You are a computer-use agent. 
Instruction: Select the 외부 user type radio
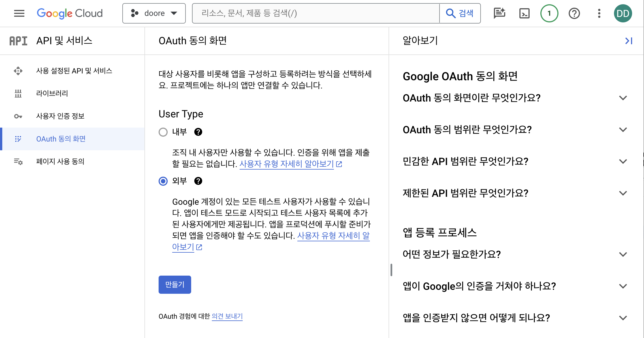(163, 181)
